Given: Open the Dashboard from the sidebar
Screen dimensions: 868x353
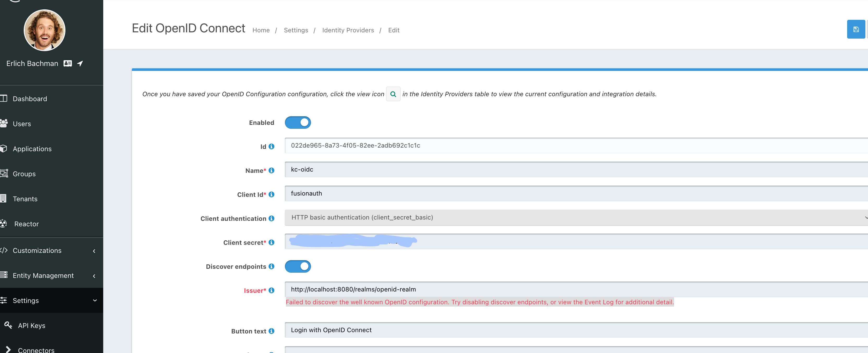Looking at the screenshot, I should tap(29, 99).
